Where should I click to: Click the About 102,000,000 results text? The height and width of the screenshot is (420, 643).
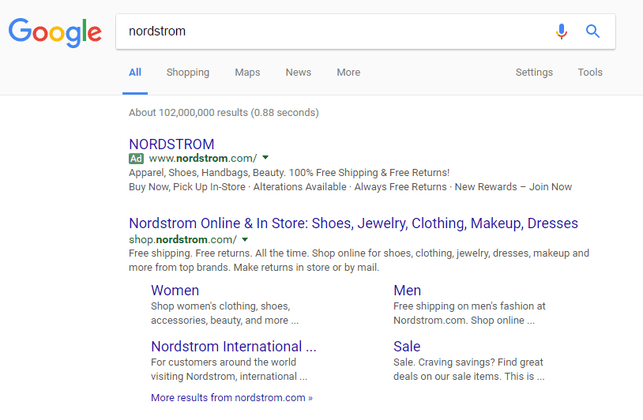[223, 112]
